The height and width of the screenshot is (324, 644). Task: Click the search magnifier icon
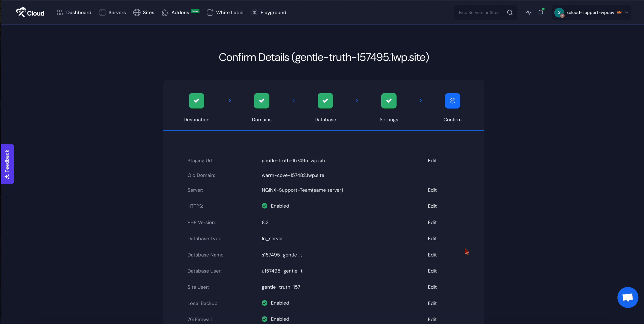[x=510, y=12]
